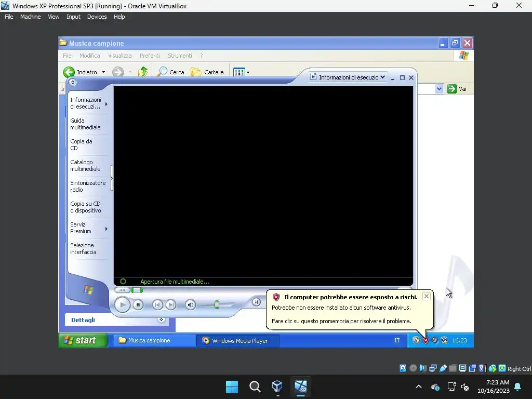Open the VirtualBox Machine menu
The height and width of the screenshot is (399, 532).
click(30, 17)
